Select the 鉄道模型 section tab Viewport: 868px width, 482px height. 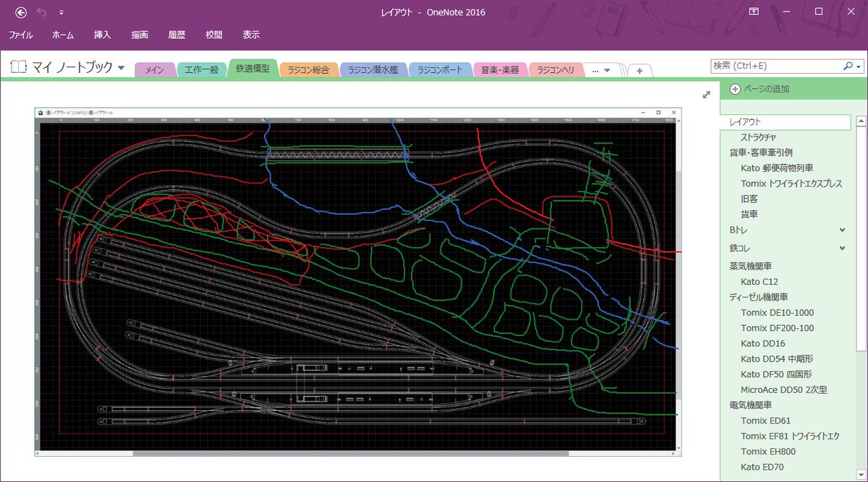tap(253, 69)
